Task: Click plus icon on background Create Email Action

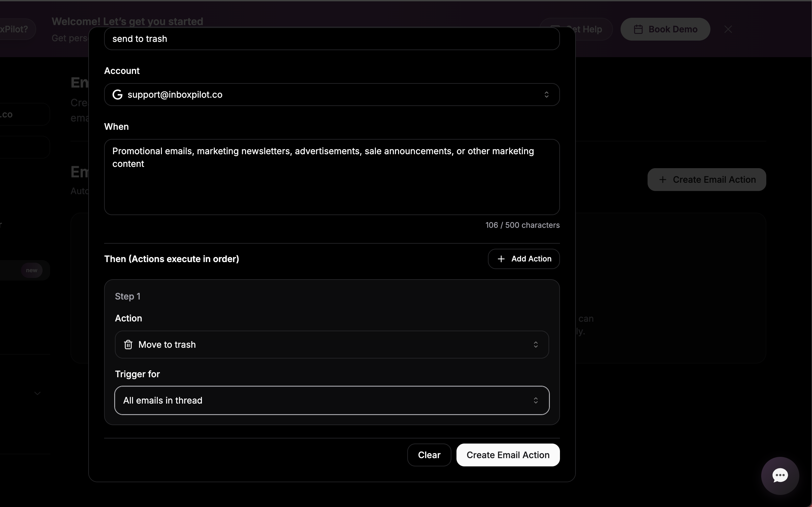Action: pos(662,180)
